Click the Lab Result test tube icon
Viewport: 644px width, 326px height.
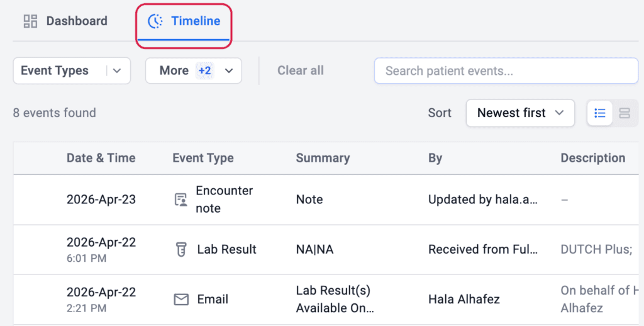[180, 250]
